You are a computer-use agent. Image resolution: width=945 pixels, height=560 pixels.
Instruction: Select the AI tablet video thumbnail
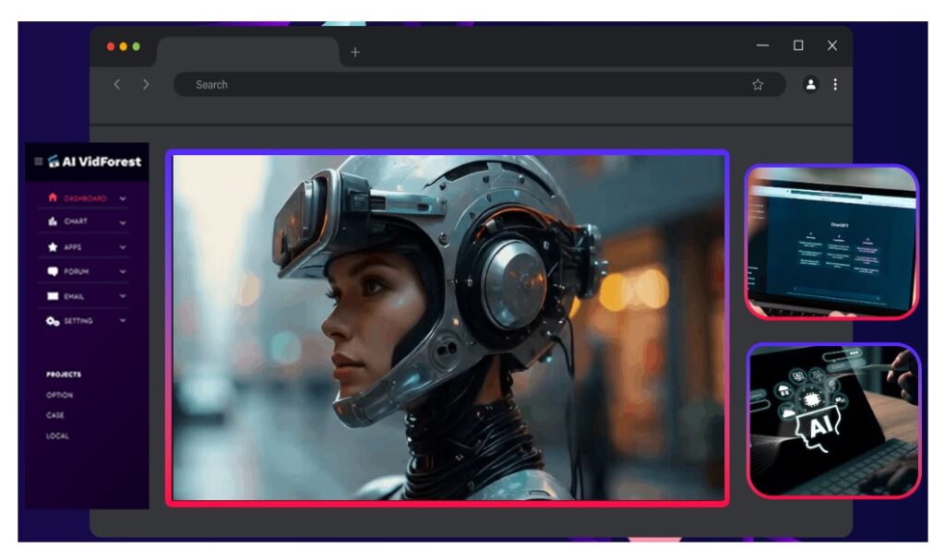pyautogui.click(x=833, y=420)
